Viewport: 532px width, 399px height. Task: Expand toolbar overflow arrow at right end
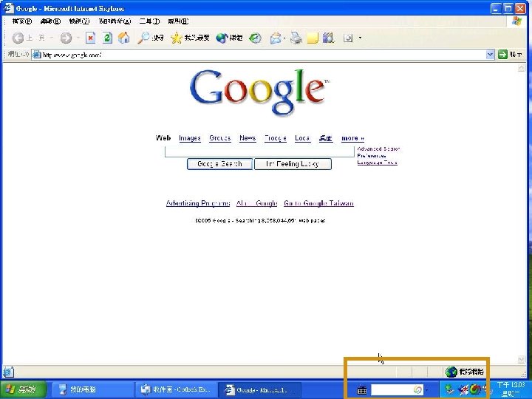tap(360, 38)
